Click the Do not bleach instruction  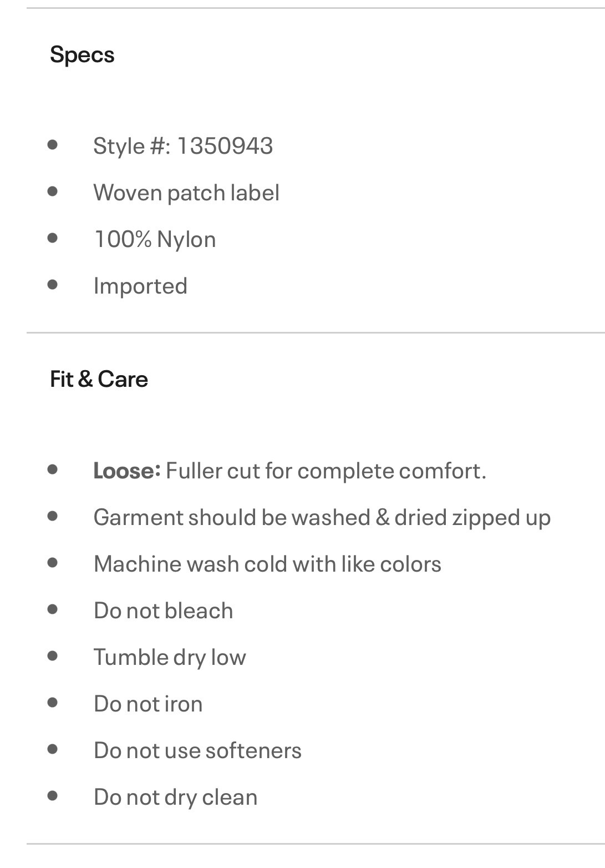point(163,610)
